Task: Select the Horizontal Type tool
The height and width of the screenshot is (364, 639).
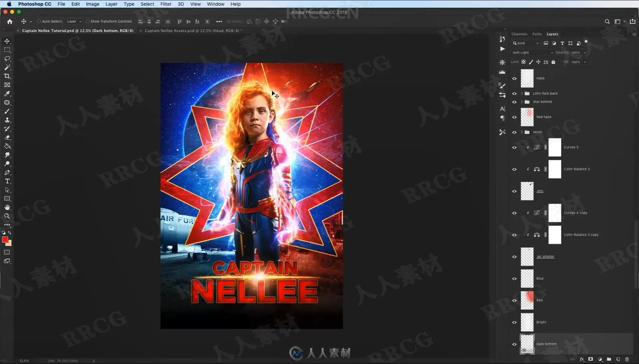Action: point(7,181)
